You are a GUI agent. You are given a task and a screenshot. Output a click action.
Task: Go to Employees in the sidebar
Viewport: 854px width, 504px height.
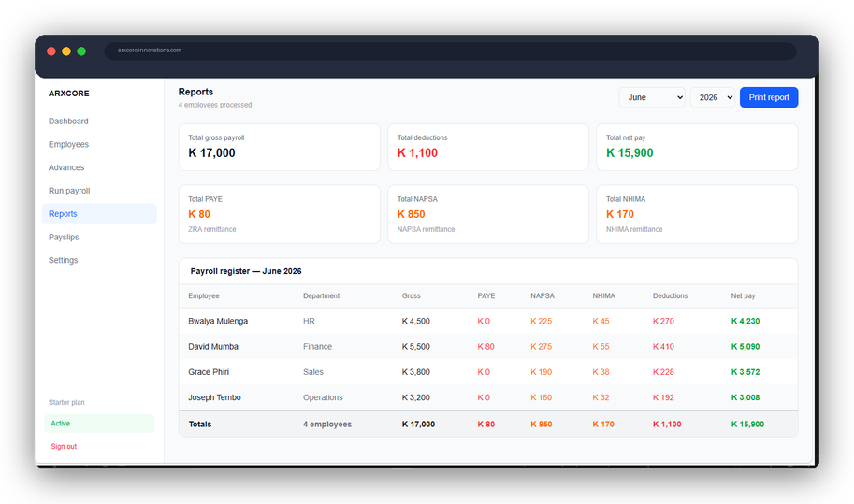pyautogui.click(x=68, y=144)
